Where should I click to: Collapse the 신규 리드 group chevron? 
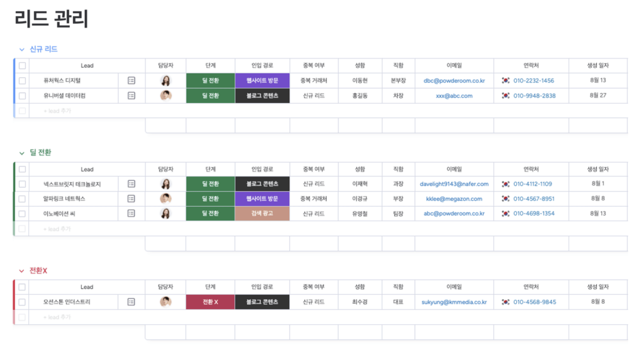pyautogui.click(x=22, y=50)
